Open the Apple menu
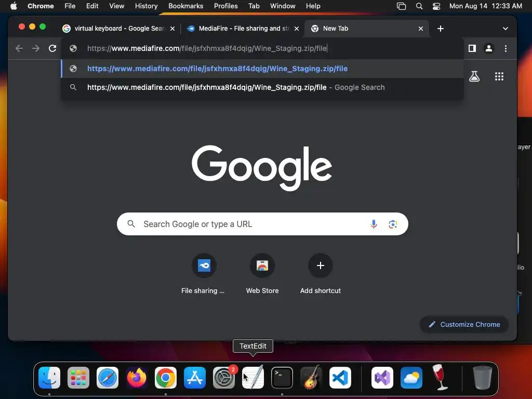Screen dimensions: 532x399 tap(14, 6)
